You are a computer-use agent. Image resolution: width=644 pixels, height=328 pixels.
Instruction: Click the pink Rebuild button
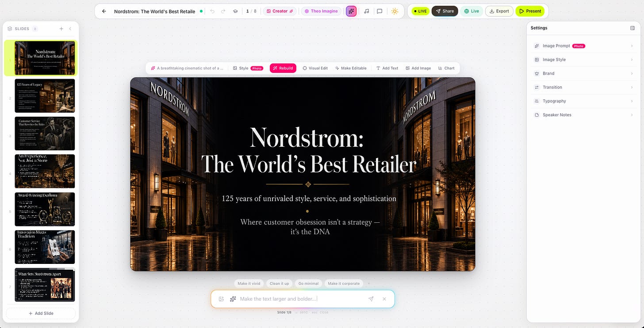point(283,68)
